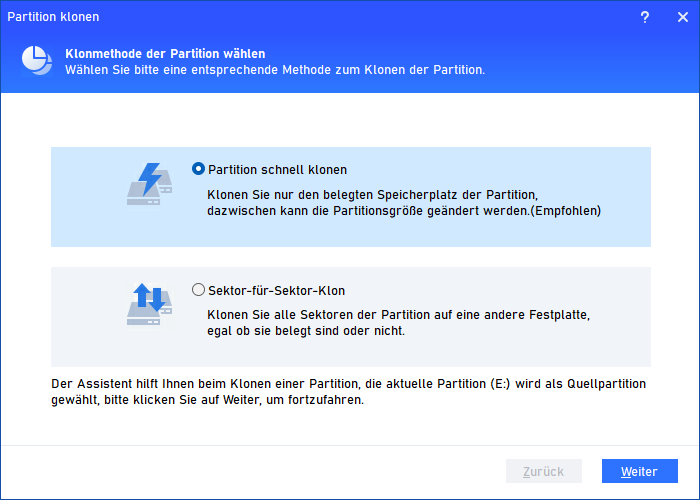Click the 'Klonmethode der Partition wählen' heading
The image size is (700, 500).
[x=165, y=53]
